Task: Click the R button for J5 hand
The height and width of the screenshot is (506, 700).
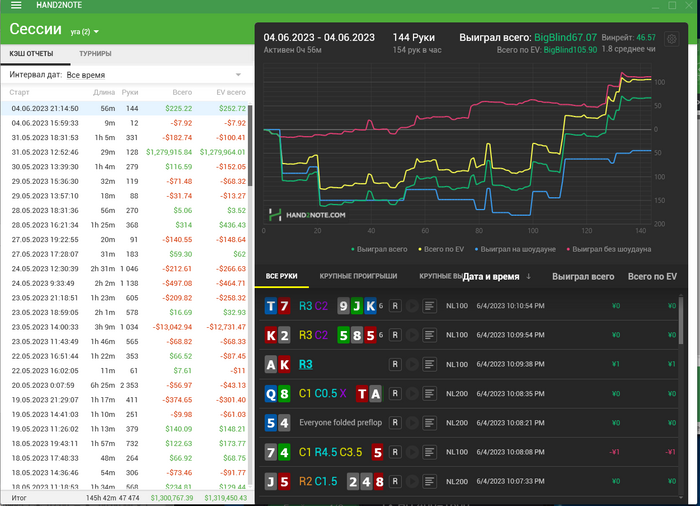Action: tap(395, 481)
